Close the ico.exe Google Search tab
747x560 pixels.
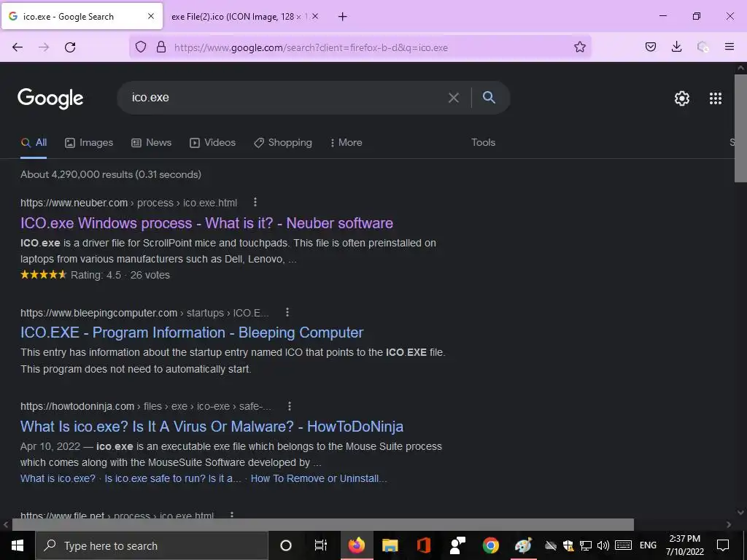tap(151, 16)
